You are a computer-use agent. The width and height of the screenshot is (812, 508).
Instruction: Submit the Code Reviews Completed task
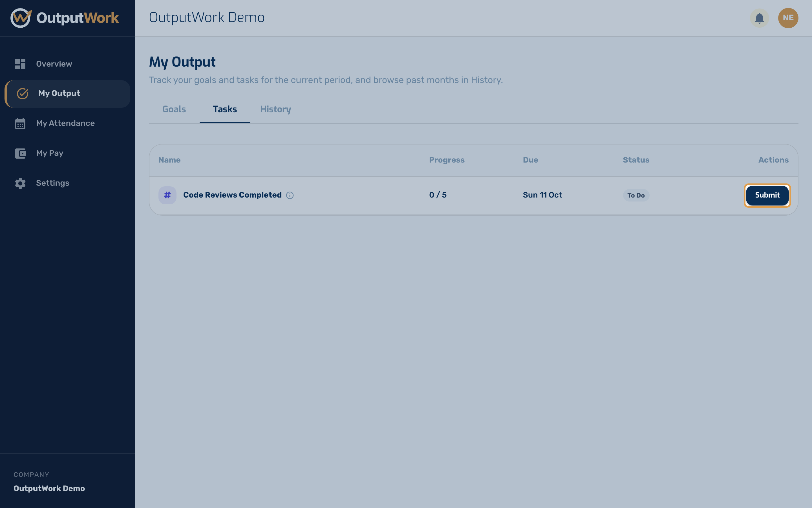click(x=767, y=195)
